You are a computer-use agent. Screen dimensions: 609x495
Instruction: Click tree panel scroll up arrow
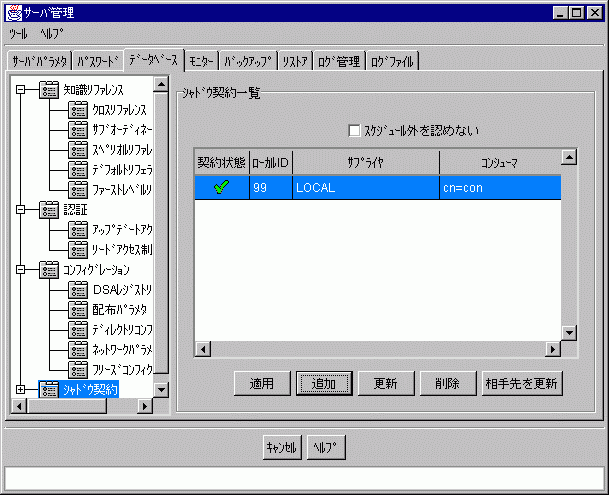click(161, 84)
